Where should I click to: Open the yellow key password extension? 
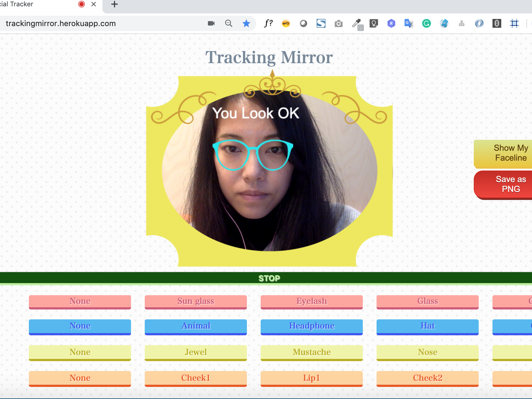(286, 23)
